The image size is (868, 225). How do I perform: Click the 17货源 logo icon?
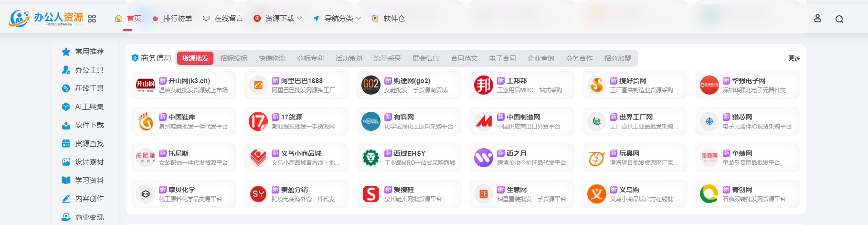[258, 121]
